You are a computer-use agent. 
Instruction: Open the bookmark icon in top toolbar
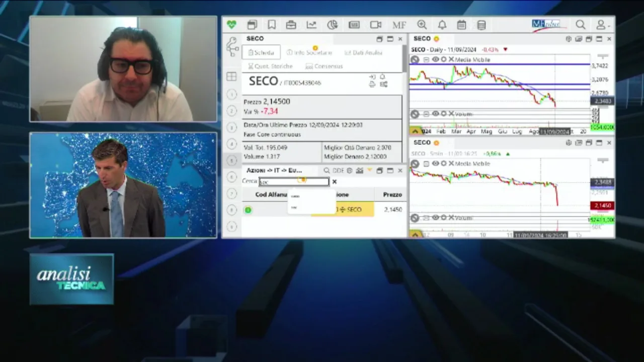[x=272, y=25]
